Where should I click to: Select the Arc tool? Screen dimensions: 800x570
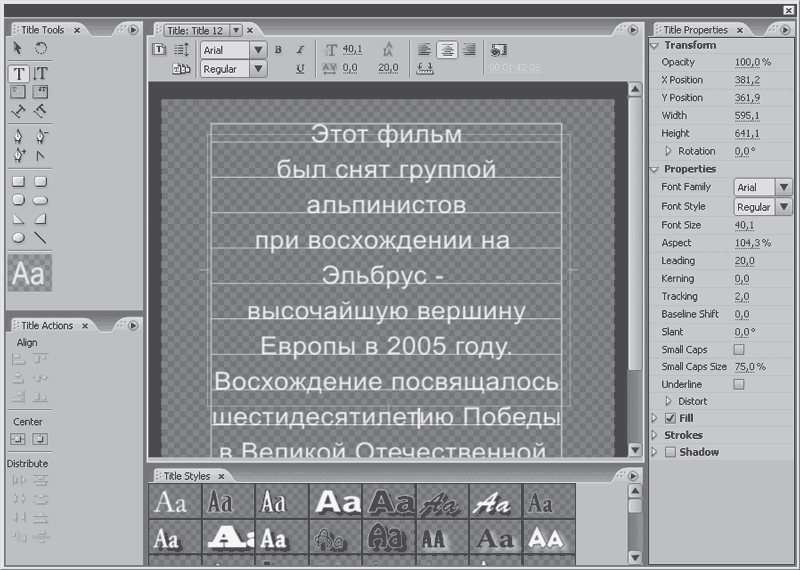[x=40, y=219]
